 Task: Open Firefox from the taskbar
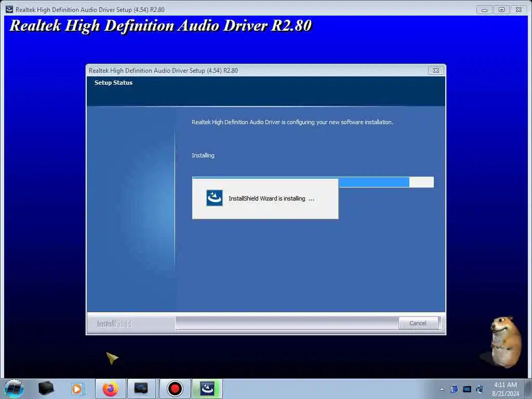click(x=111, y=389)
